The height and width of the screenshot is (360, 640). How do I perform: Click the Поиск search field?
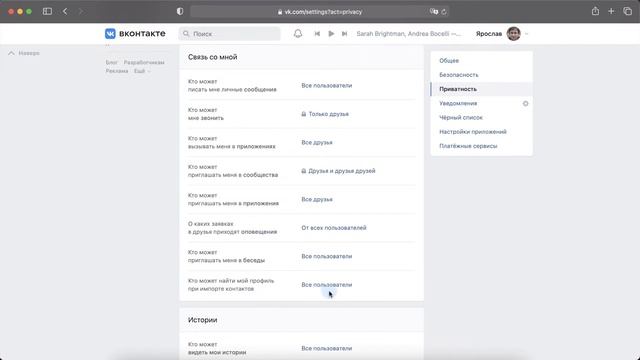(x=229, y=33)
